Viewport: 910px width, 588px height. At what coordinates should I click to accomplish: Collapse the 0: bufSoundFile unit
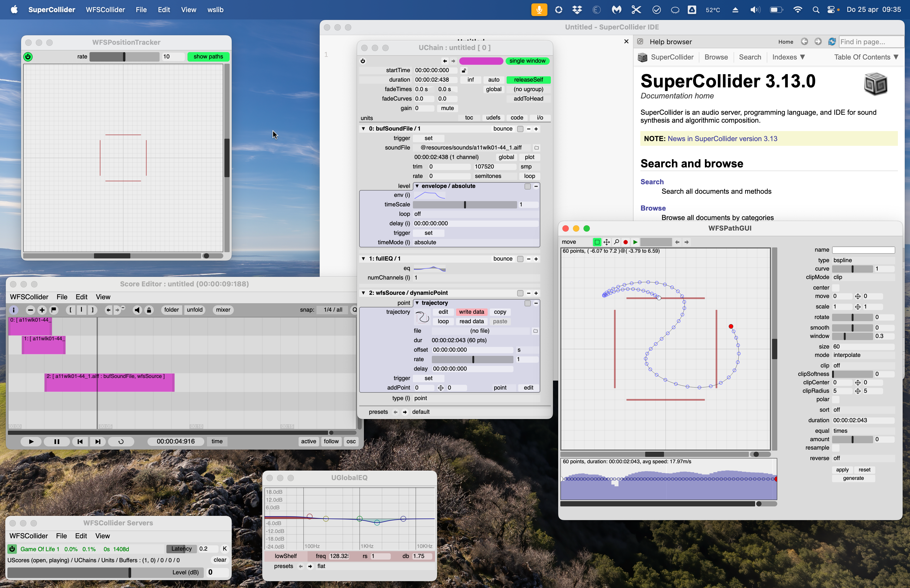pos(363,129)
